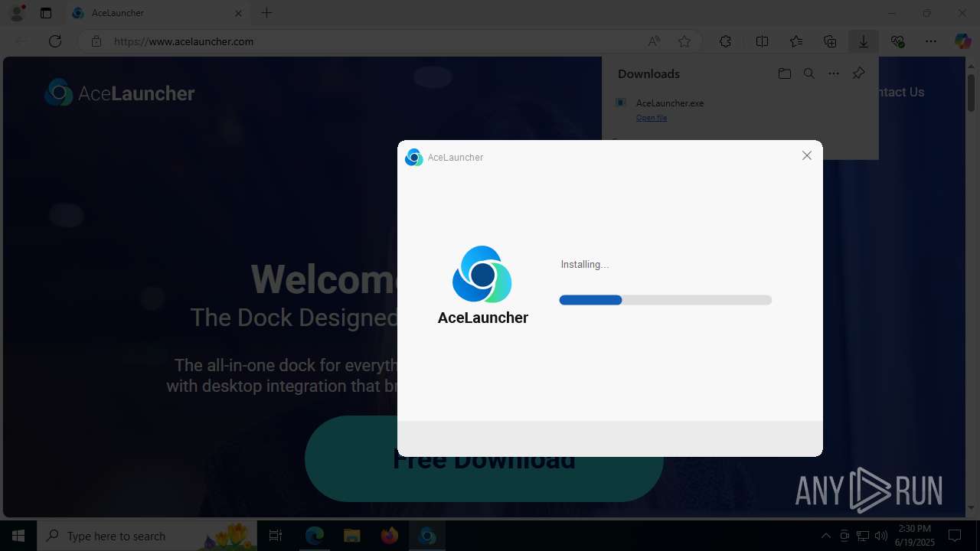
Task: Open the taskbar clock showing 2:30 PM
Action: pyautogui.click(x=915, y=536)
